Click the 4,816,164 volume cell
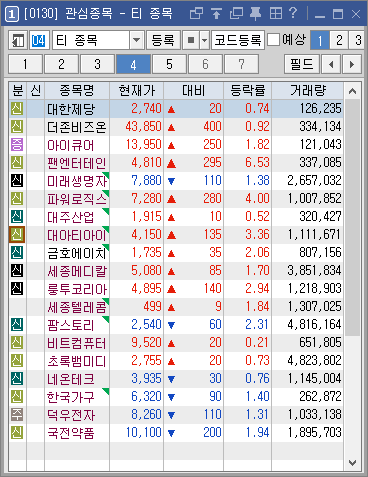 (314, 325)
